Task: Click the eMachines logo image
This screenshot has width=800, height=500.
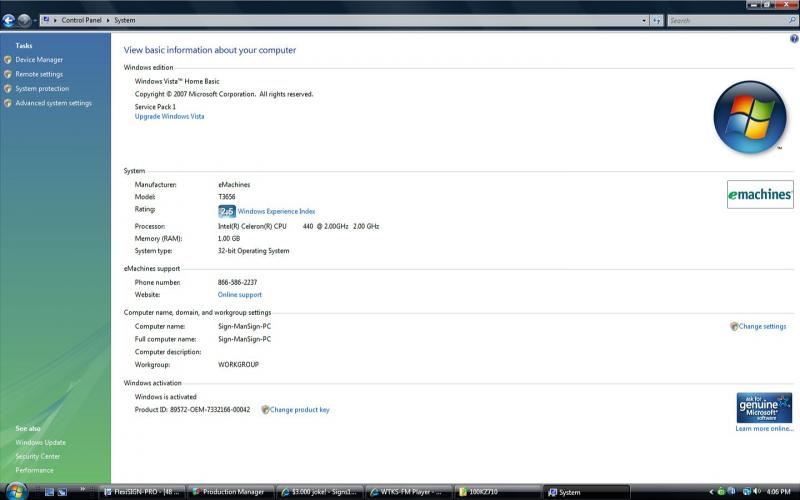Action: 760,194
